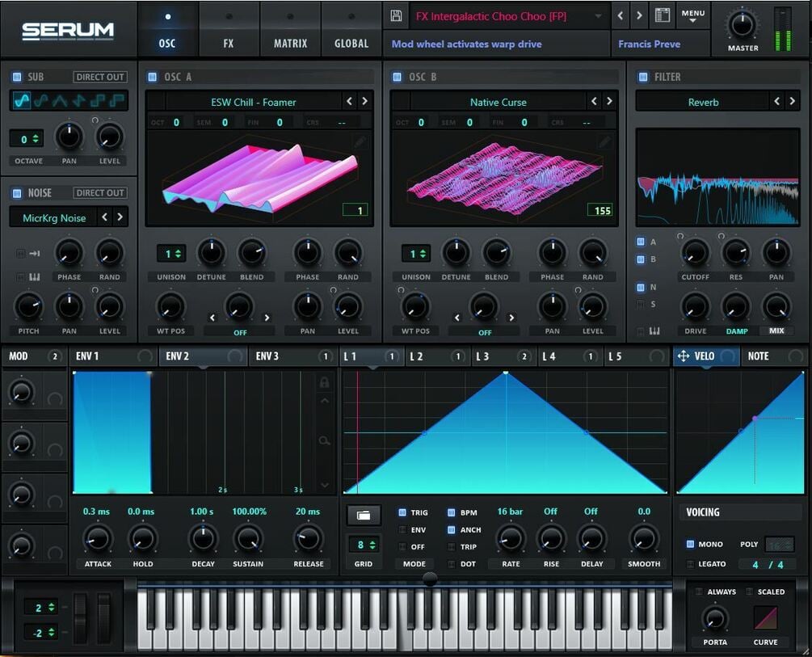The height and width of the screenshot is (657, 812).
Task: Click the pencil edit icon on OSC A wavetable
Action: tap(358, 141)
